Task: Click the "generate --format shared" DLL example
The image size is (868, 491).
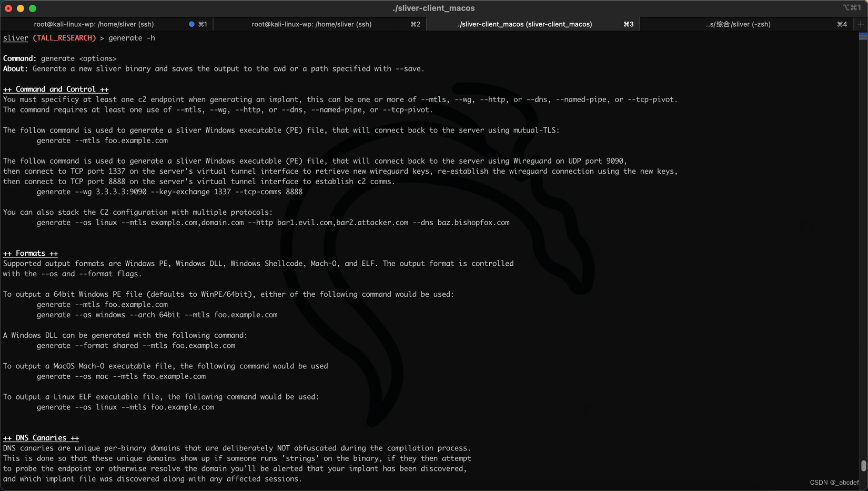Action: [136, 346]
